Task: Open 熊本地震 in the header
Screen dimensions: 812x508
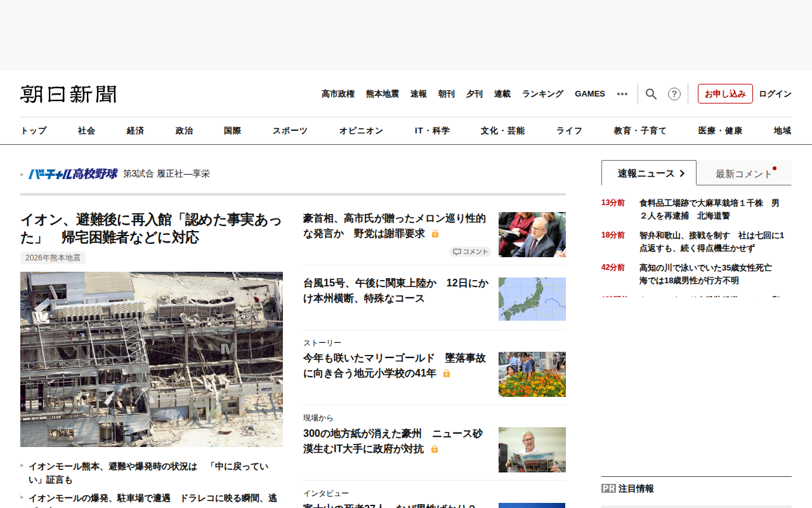Action: coord(383,94)
